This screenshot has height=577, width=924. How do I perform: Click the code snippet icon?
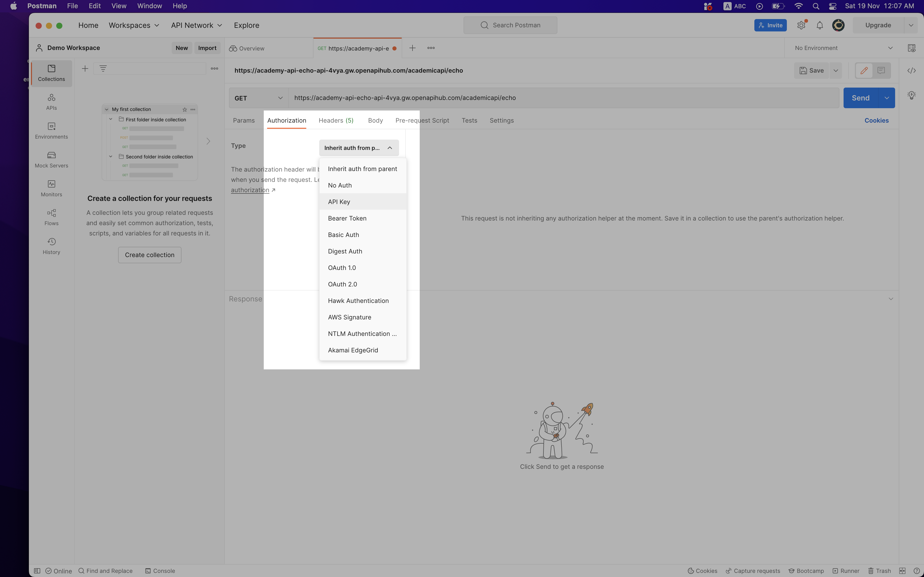pos(911,71)
